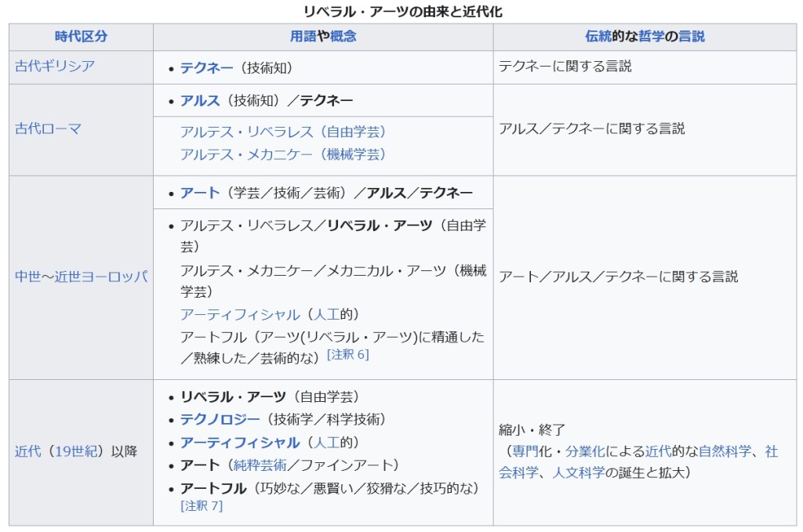Open the 言説 link in the header
803x532 pixels.
click(692, 37)
